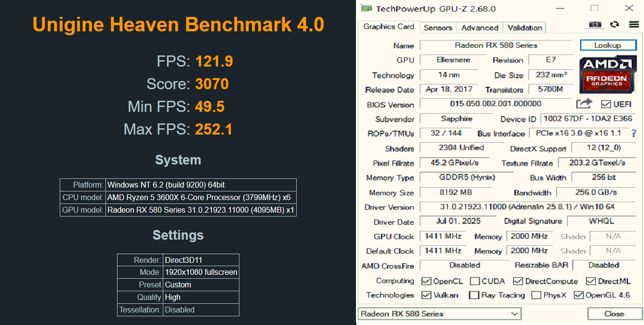Viewport: 644px width, 325px height.
Task: Click the DirectX Support field 12 (12_0)
Action: click(x=604, y=148)
